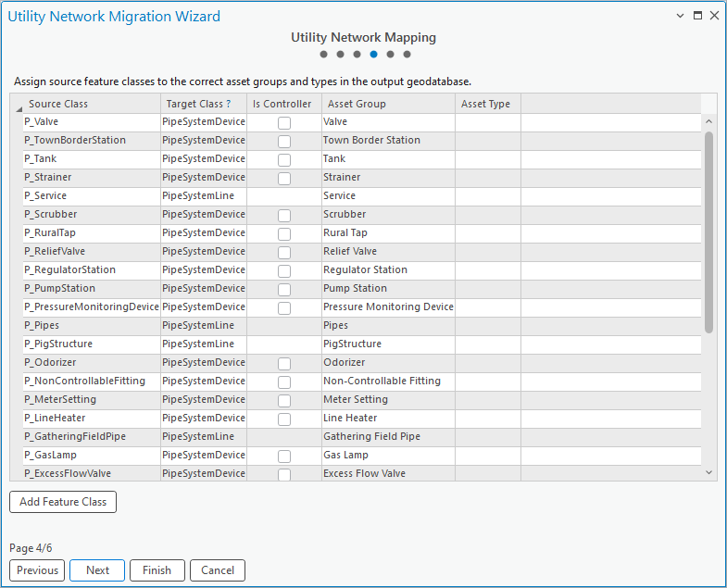Select the active fourth page dot
This screenshot has width=727, height=588.
pyautogui.click(x=374, y=55)
